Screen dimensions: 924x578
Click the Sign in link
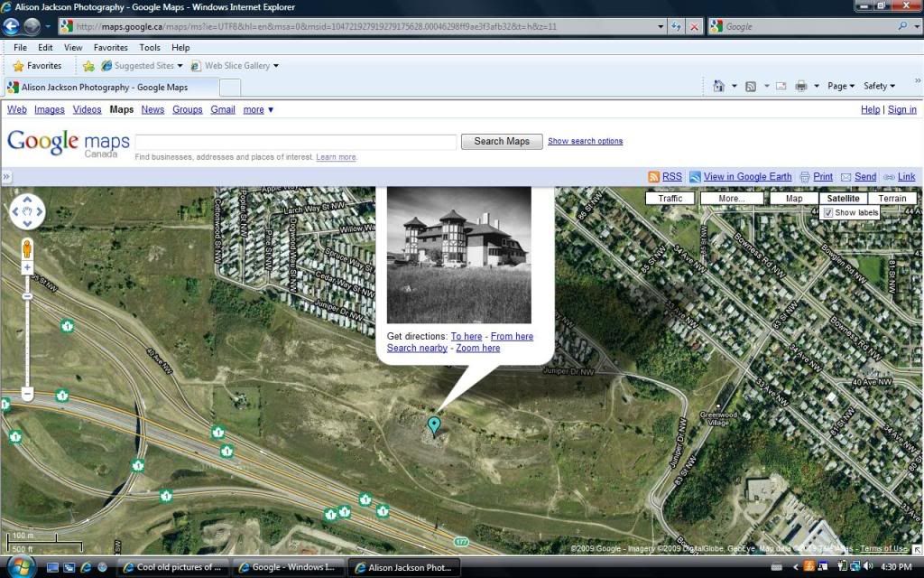coord(901,109)
